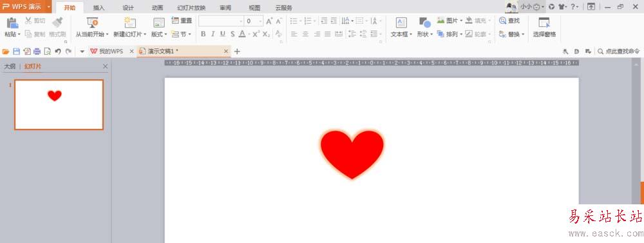Click the Redo arrow icon
This screenshot has width=644, height=243.
click(x=68, y=52)
